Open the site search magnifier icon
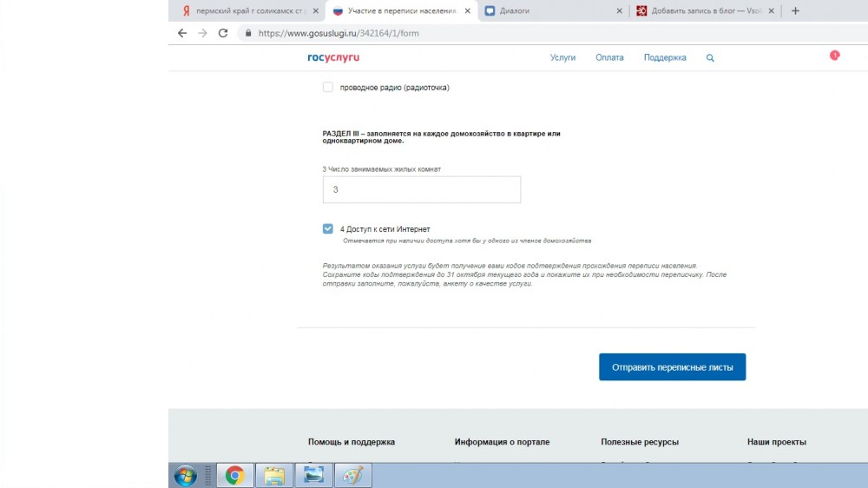Image resolution: width=868 pixels, height=488 pixels. click(710, 58)
